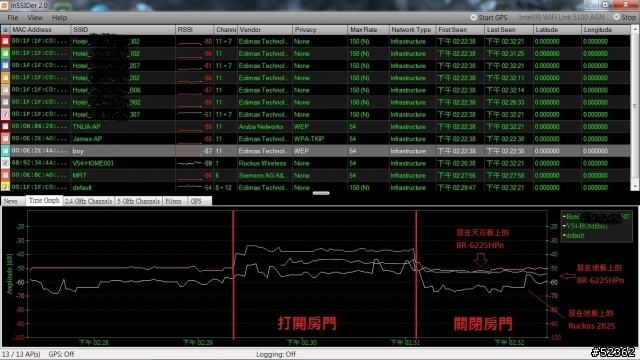Uncheck the default network checkbox
This screenshot has width=640, height=360.
click(5, 187)
